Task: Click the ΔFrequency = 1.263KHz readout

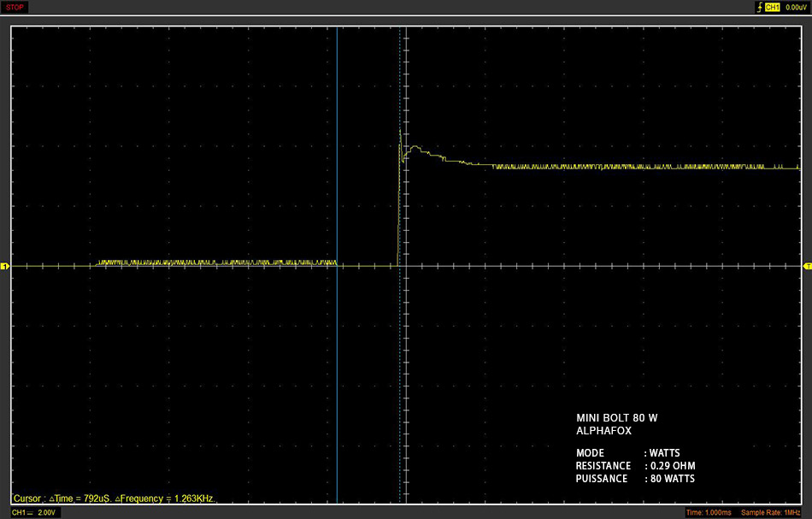Action: 165,498
